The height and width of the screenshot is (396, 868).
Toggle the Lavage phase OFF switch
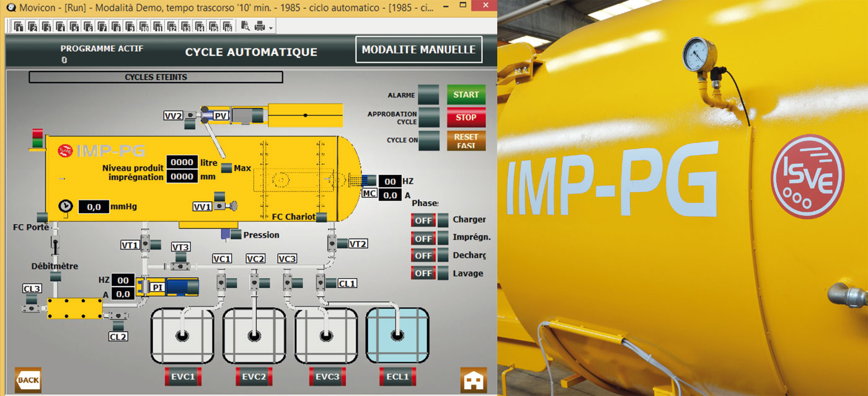(x=423, y=273)
